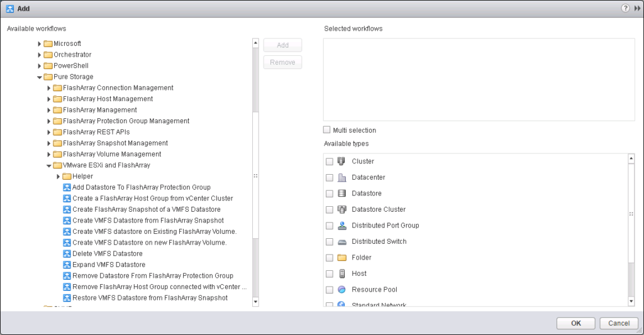Check the Distributed Port Group checkbox
The image size is (644, 335).
point(330,226)
